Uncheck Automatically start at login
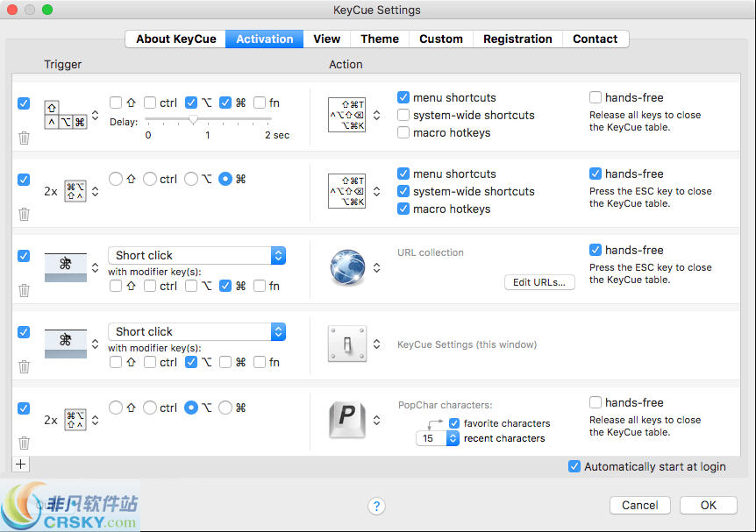Screen dimensions: 756x532 click(x=574, y=466)
